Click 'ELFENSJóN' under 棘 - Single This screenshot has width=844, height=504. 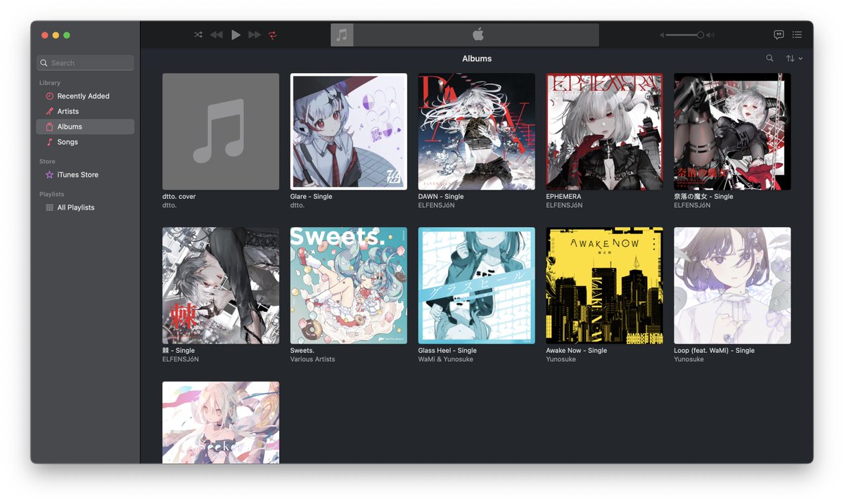click(181, 359)
